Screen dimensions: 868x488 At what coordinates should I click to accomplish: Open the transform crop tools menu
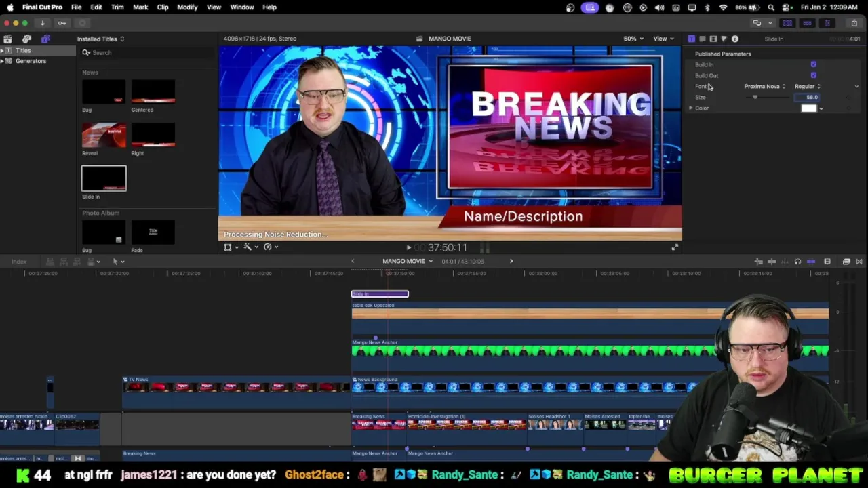[x=231, y=247]
